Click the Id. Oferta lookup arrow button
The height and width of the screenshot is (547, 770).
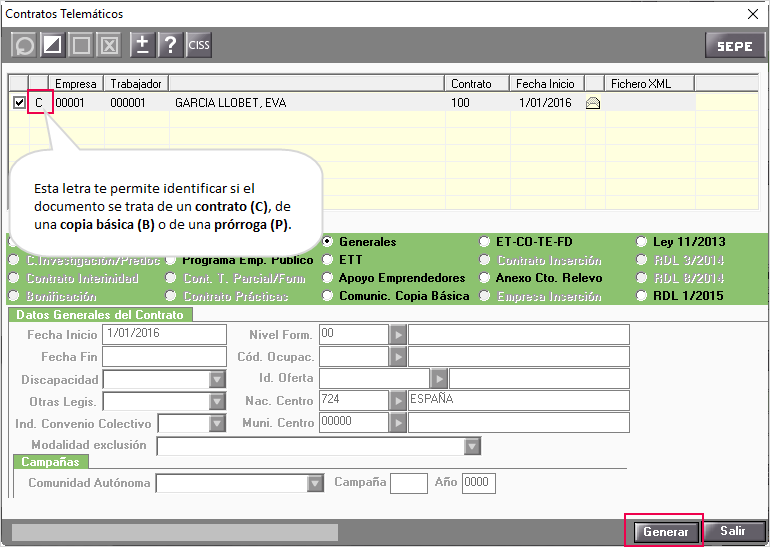tap(439, 379)
